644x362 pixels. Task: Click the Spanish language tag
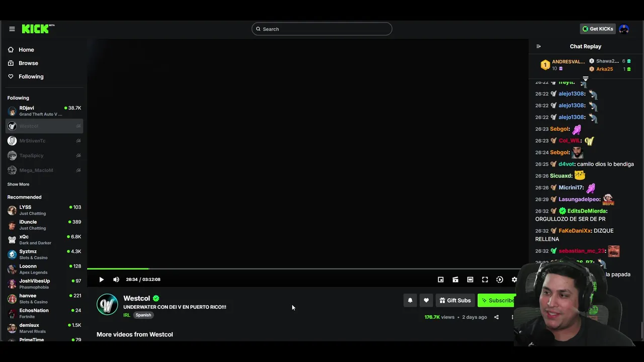click(143, 315)
